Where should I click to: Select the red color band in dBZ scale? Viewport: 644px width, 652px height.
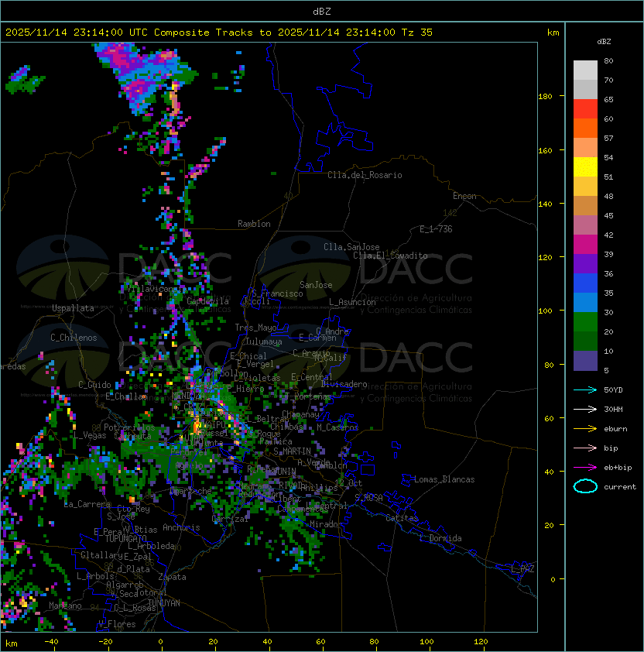585,109
